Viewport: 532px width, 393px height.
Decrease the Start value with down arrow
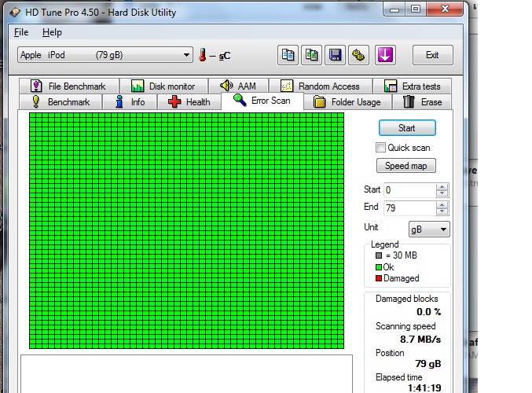(x=442, y=193)
